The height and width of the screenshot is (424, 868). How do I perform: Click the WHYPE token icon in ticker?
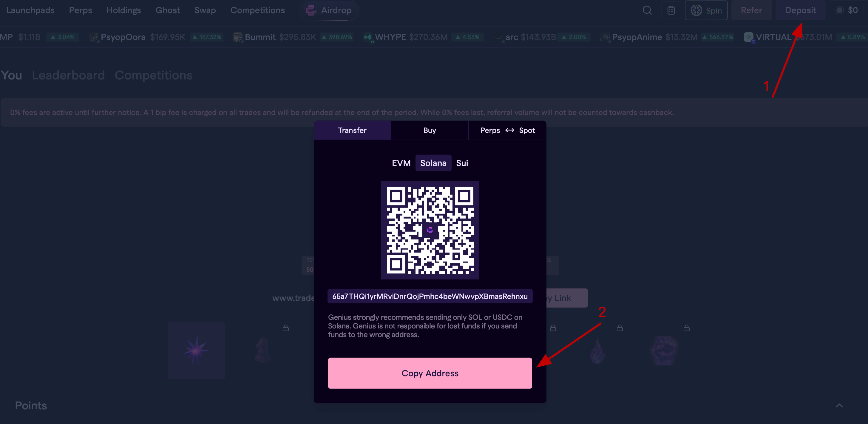[x=368, y=37]
